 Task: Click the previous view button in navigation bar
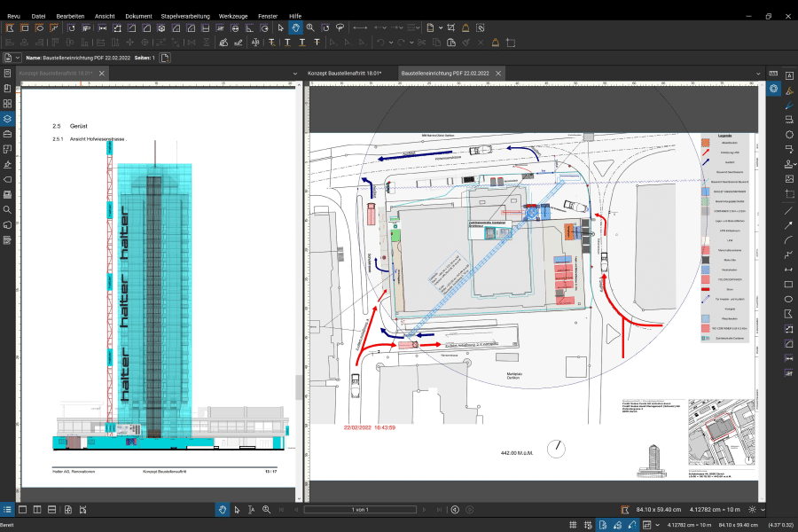coord(455,510)
